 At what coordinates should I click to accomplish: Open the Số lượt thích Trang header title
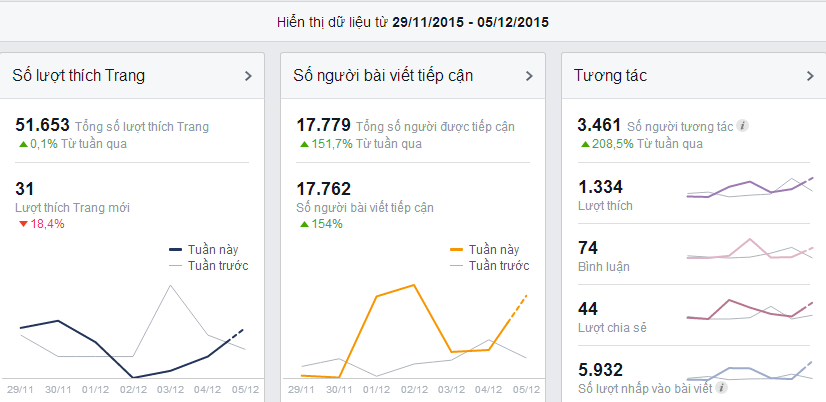pos(78,76)
